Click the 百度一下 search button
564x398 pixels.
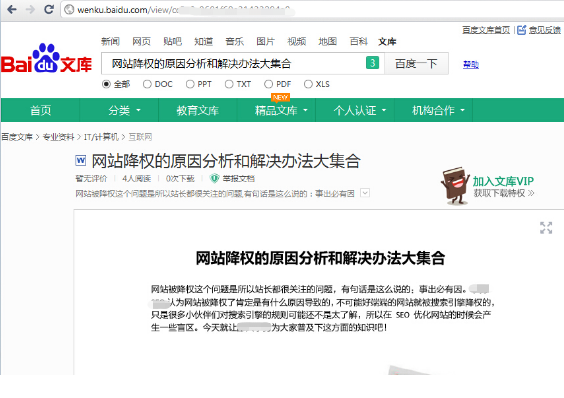416,63
